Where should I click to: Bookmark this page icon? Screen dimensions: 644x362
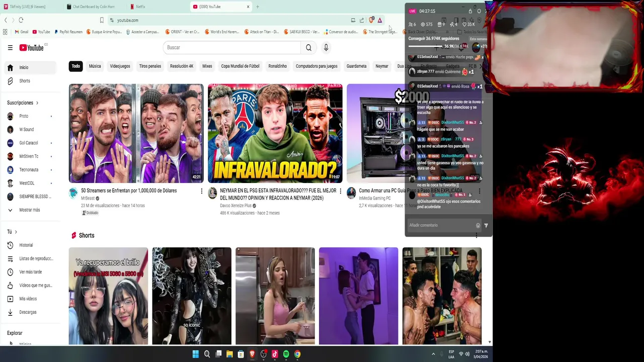[102, 20]
